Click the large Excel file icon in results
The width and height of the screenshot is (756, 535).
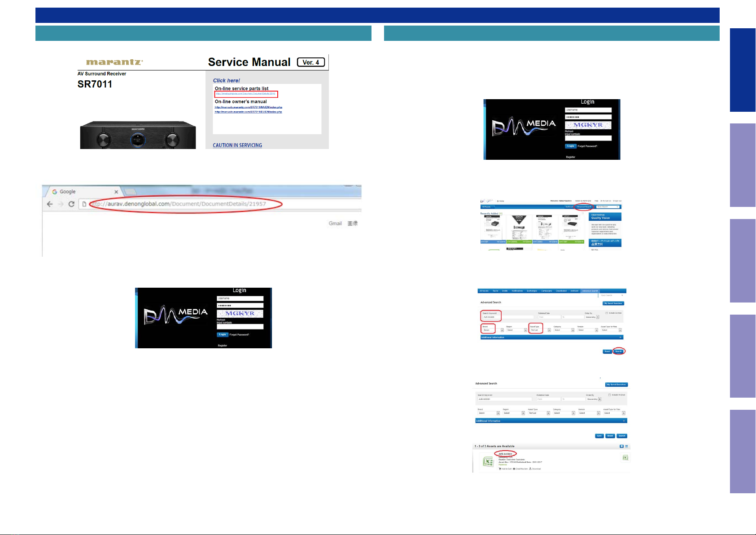point(488,461)
